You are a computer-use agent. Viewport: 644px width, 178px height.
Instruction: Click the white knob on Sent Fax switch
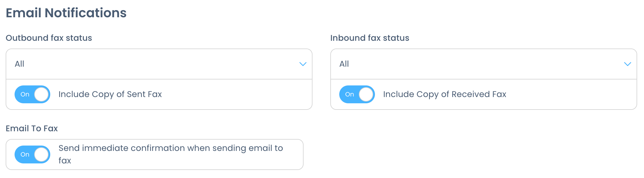click(41, 94)
